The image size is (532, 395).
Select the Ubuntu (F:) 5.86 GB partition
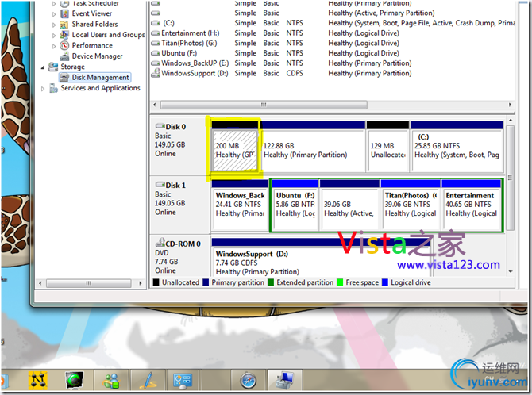295,205
